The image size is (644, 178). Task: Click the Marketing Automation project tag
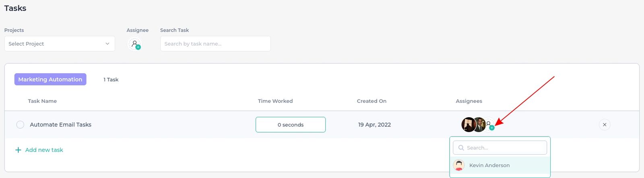pos(50,79)
